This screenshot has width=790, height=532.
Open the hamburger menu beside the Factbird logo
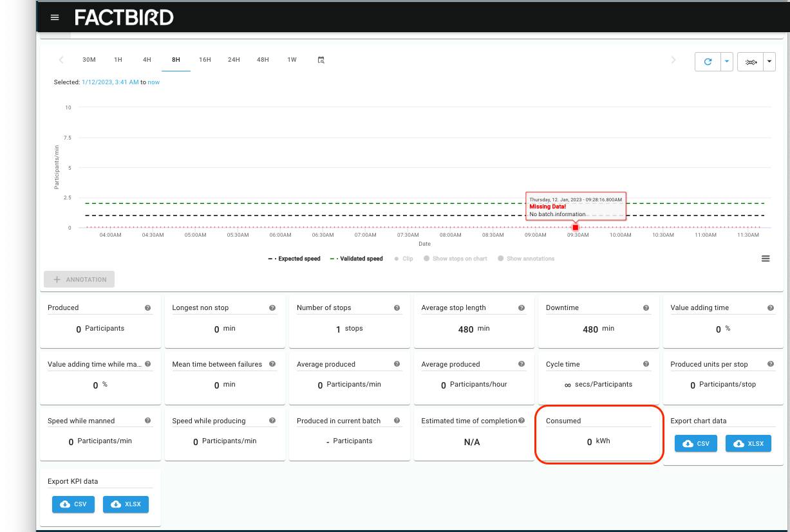pos(55,17)
